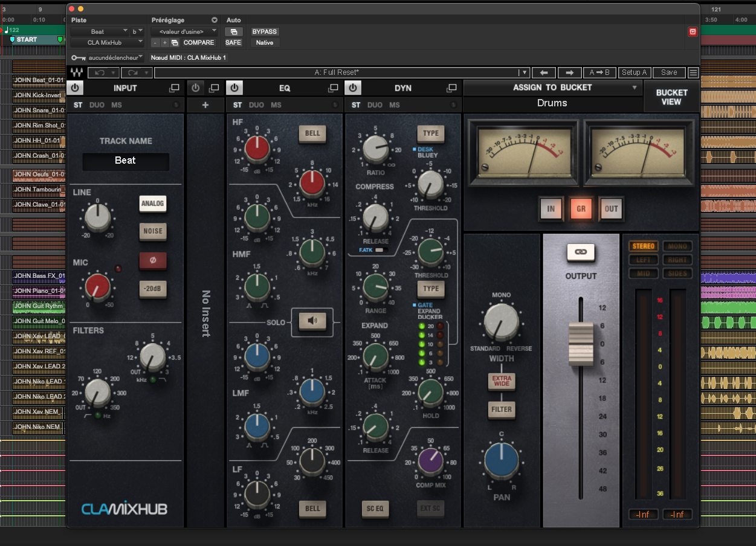Toggle the width FILTER button

coord(502,409)
